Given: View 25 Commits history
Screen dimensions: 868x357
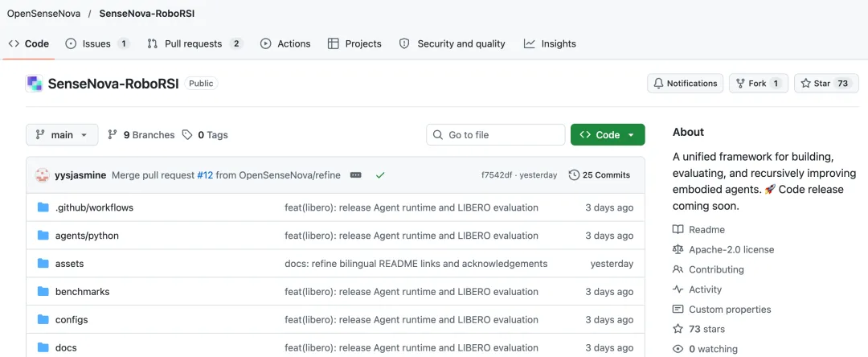Looking at the screenshot, I should 600,175.
